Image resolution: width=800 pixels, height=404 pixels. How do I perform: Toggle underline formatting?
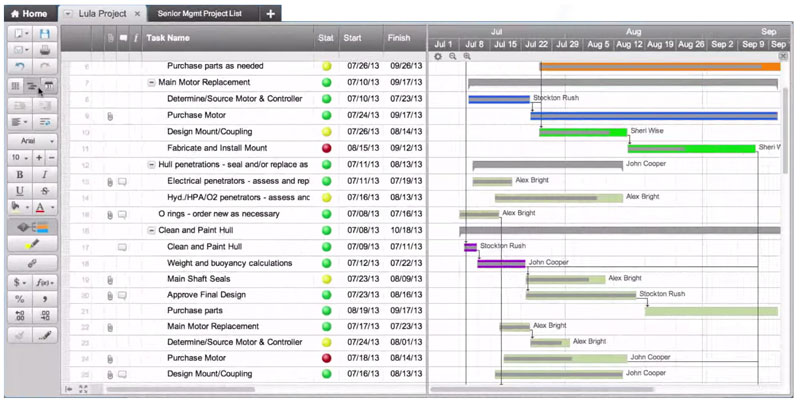20,191
